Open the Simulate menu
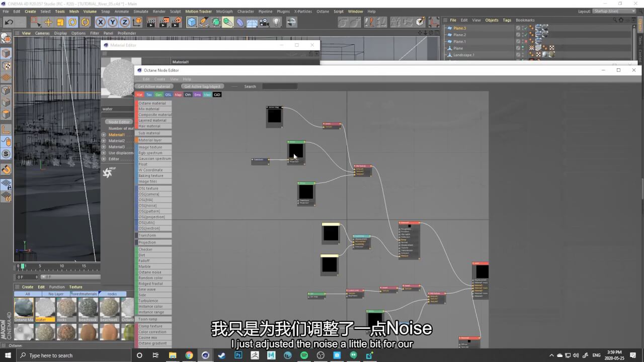Viewport: 644px width, 362px height. (141, 11)
